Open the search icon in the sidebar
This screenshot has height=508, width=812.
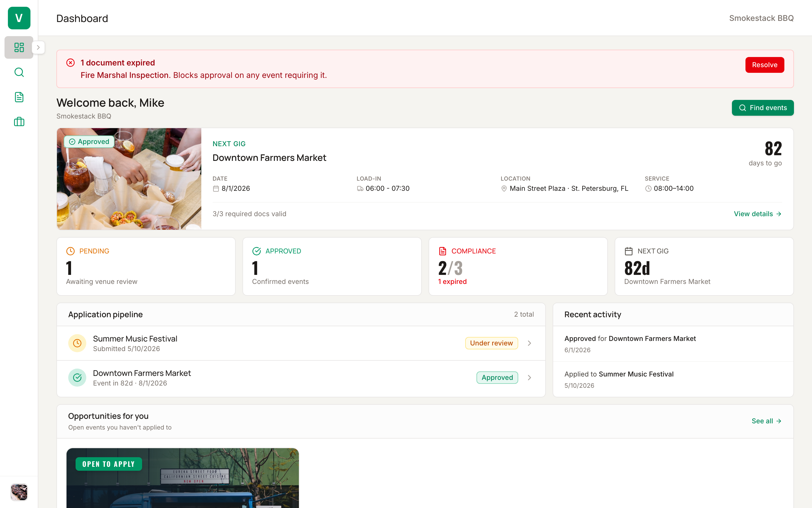(19, 72)
